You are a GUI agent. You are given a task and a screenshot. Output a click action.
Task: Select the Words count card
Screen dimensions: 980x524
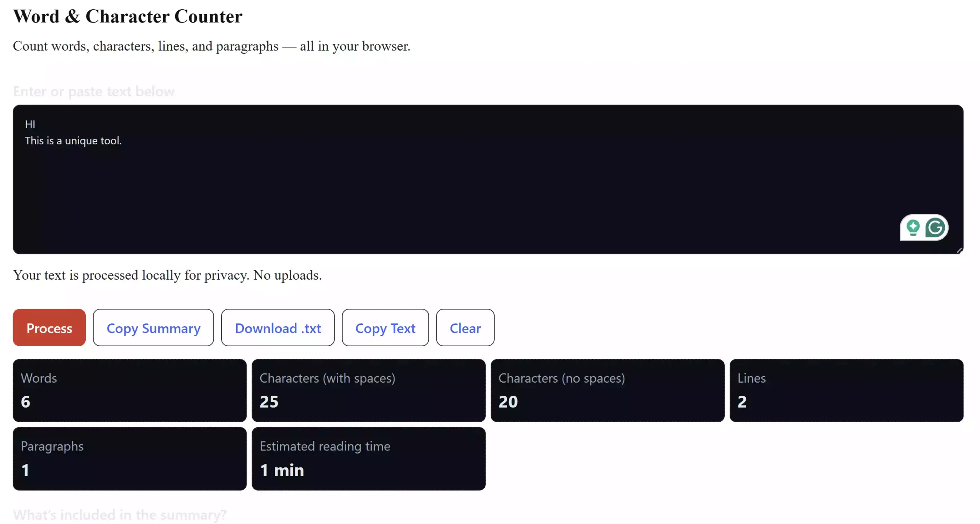point(129,390)
